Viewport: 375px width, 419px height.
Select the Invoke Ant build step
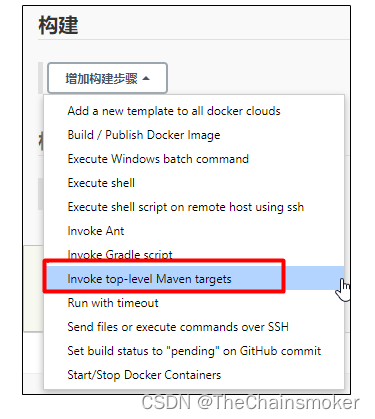tap(96, 231)
